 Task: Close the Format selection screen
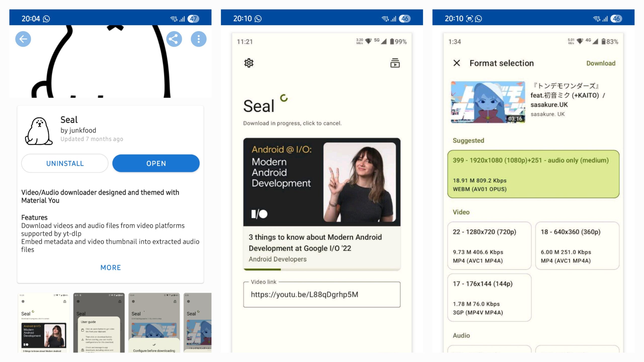[457, 63]
